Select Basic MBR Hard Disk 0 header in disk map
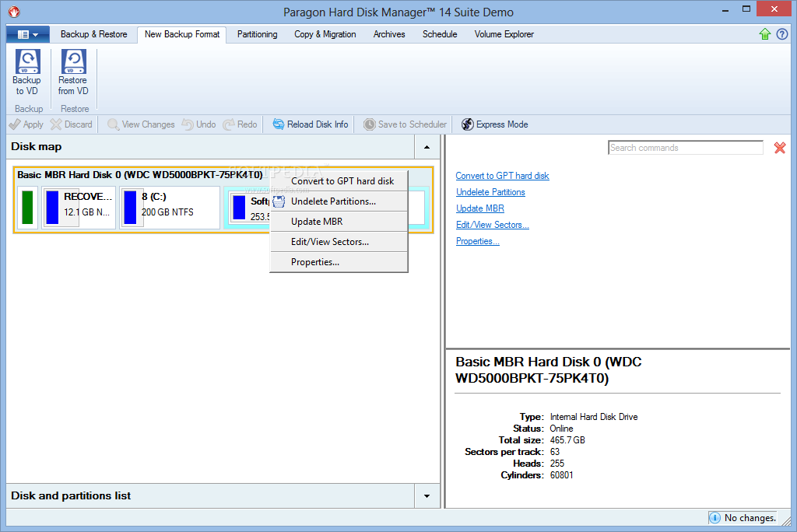 pos(140,175)
